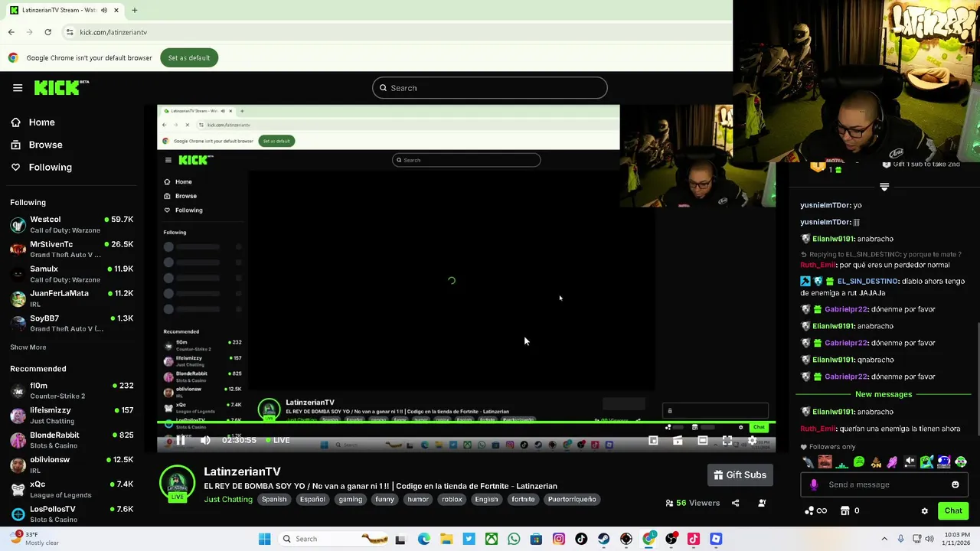Expand Show More followed channels
This screenshot has height=551, width=980.
pos(28,347)
